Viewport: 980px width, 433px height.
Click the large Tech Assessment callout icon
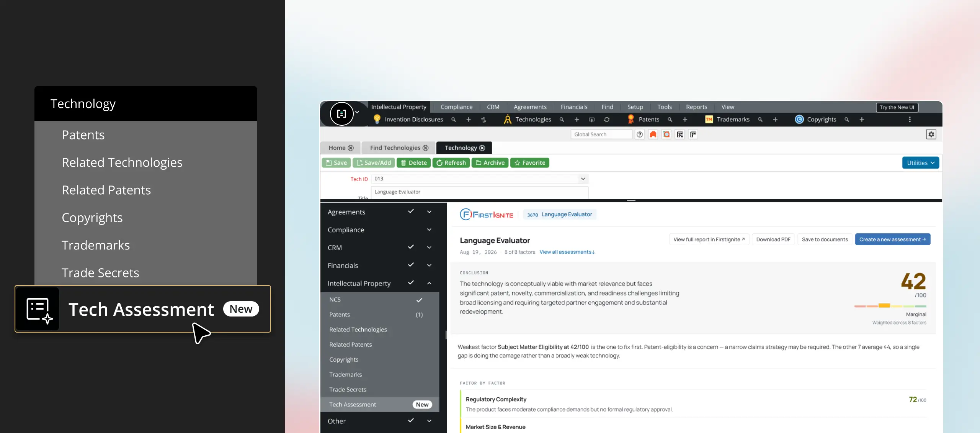(x=38, y=309)
